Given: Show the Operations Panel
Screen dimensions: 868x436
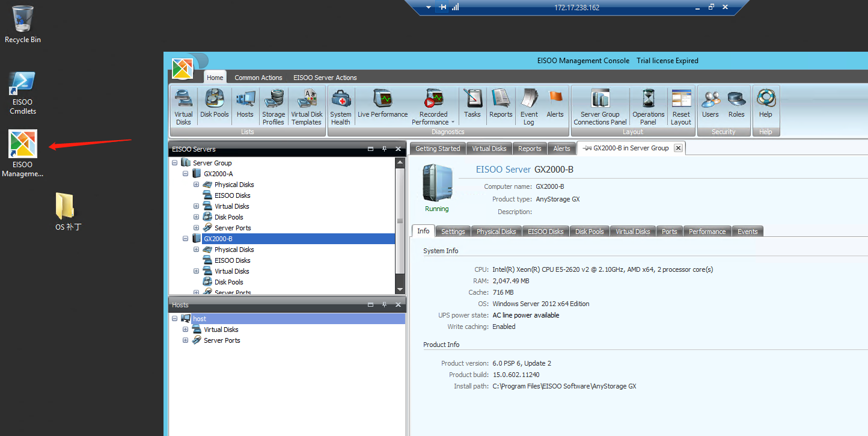Looking at the screenshot, I should pos(649,107).
